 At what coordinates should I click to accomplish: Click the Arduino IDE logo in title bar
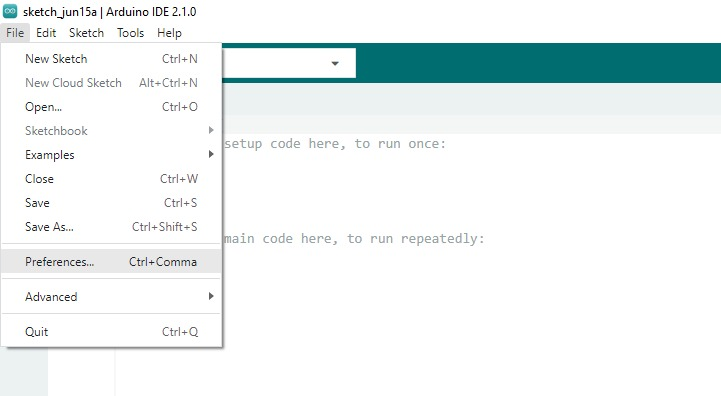pos(10,11)
